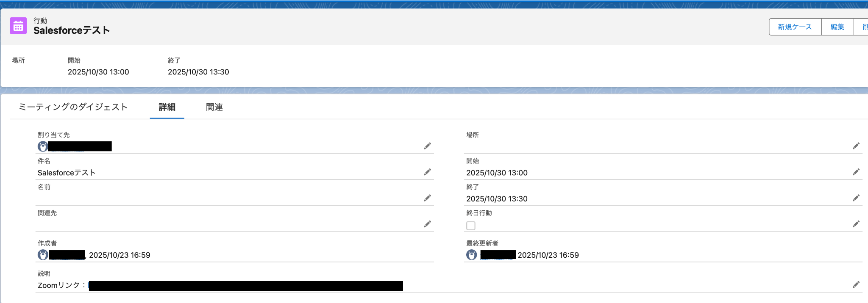This screenshot has height=303, width=868.
Task: Click the Zoomリンク： text in 説明
Action: (62, 285)
